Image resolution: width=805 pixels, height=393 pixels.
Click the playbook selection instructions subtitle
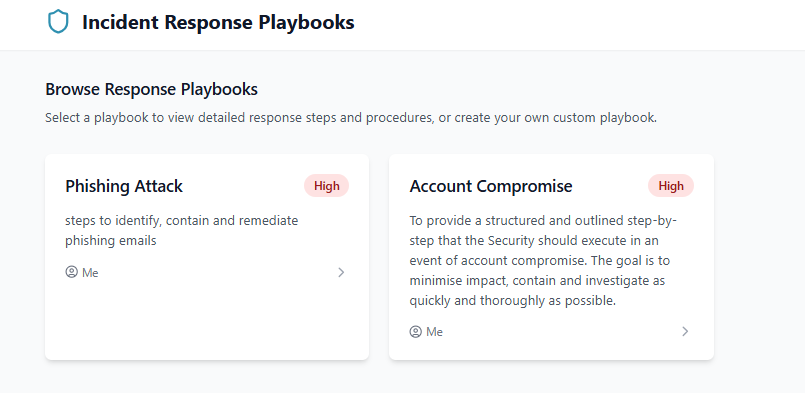351,118
